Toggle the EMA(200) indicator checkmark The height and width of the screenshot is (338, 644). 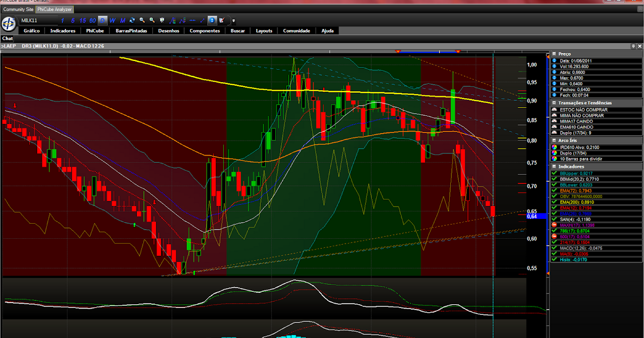click(554, 202)
